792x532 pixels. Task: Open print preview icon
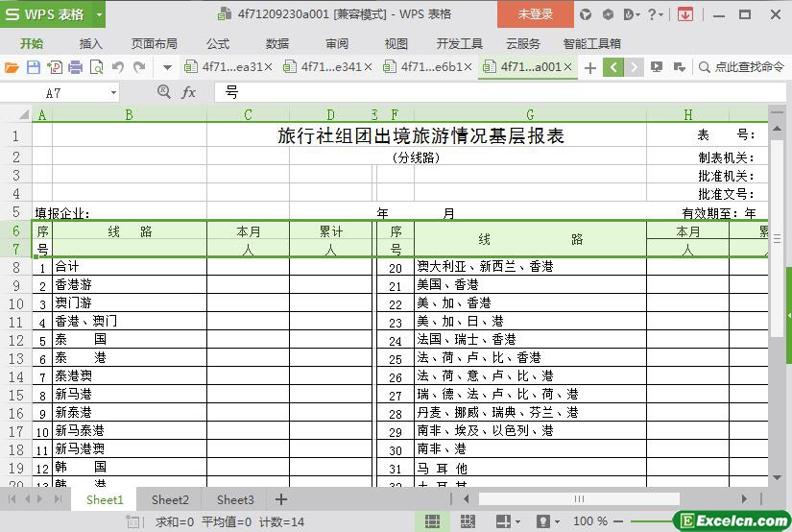point(96,67)
